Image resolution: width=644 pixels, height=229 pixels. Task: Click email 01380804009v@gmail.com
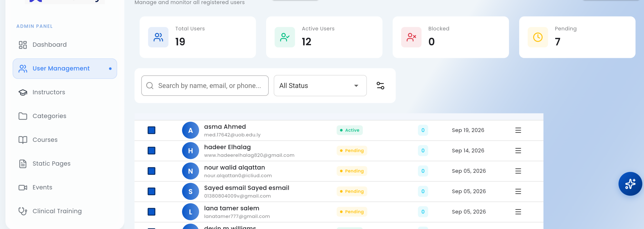pos(237,196)
